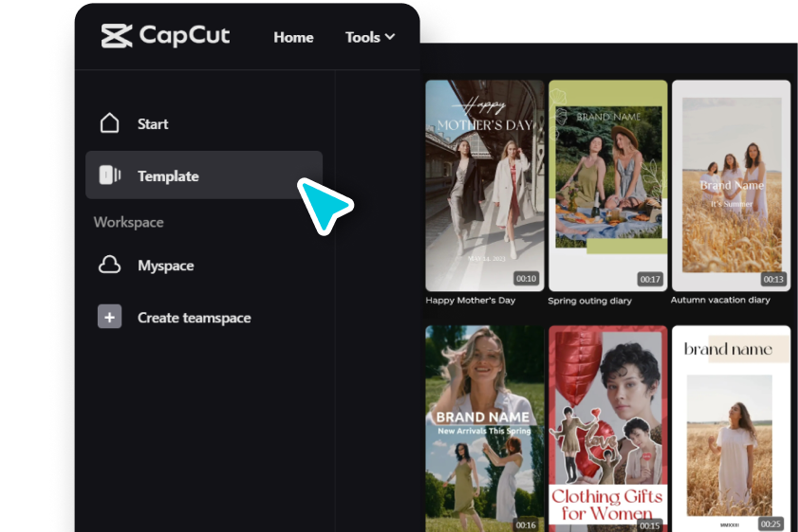This screenshot has width=798, height=532.
Task: Expand the Tools dropdown menu
Action: point(370,37)
